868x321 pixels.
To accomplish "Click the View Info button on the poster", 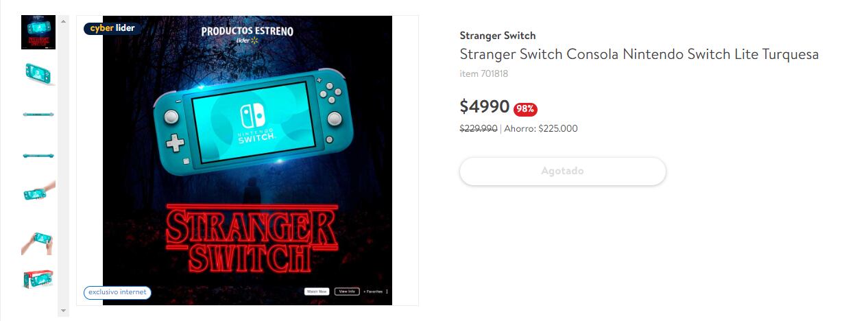I will [347, 292].
